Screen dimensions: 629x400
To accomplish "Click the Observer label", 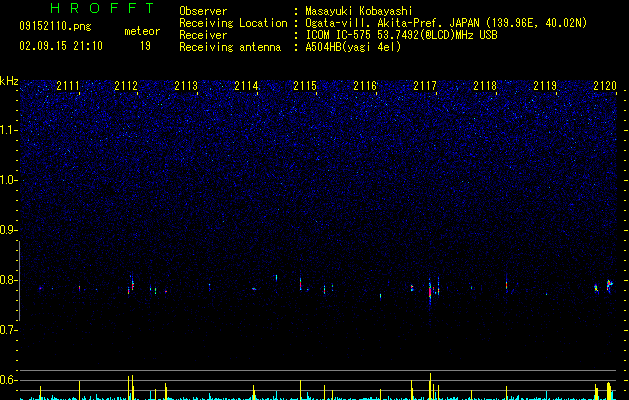I will point(203,11).
